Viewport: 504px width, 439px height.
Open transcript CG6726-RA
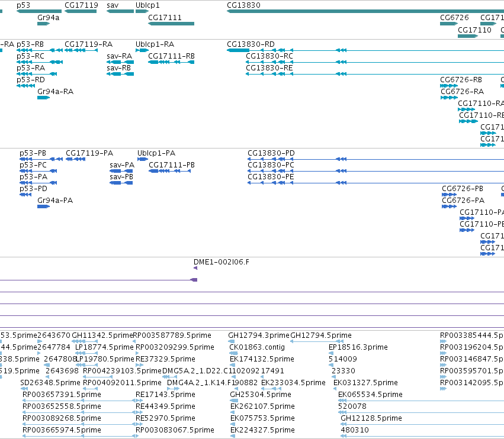pyautogui.click(x=462, y=92)
